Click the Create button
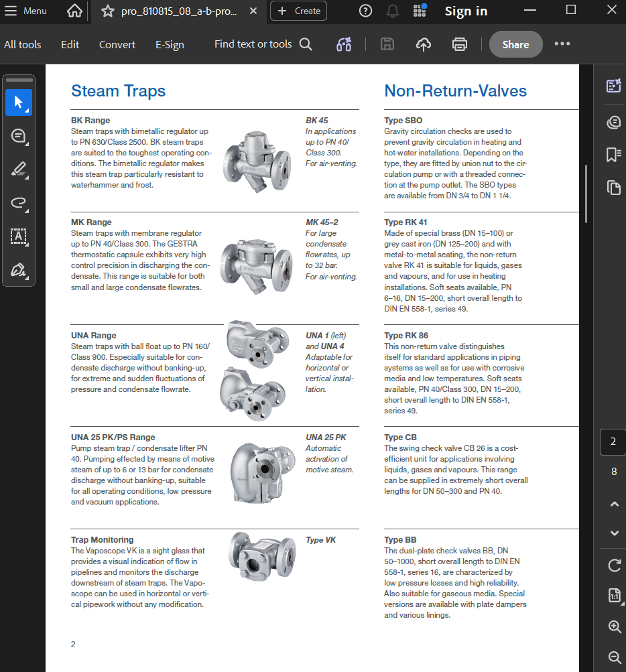The height and width of the screenshot is (672, 626). click(x=298, y=11)
